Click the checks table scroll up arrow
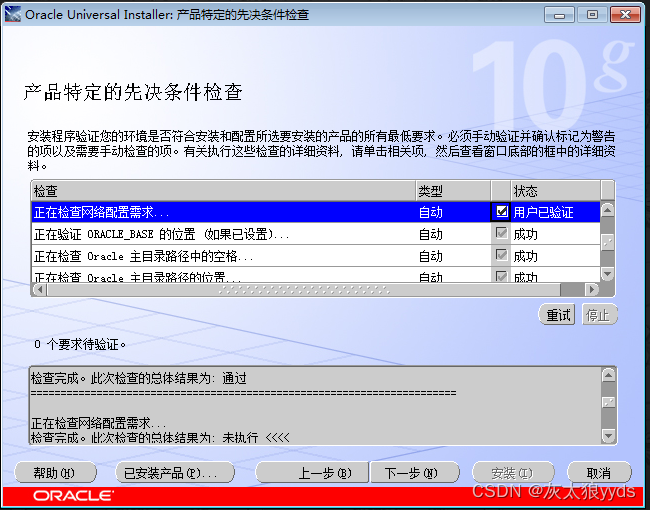Screen dimensions: 651x511 pyautogui.click(x=607, y=210)
